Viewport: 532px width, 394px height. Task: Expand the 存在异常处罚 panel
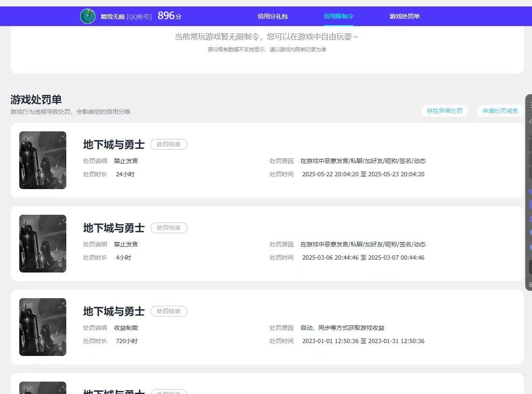tap(445, 111)
